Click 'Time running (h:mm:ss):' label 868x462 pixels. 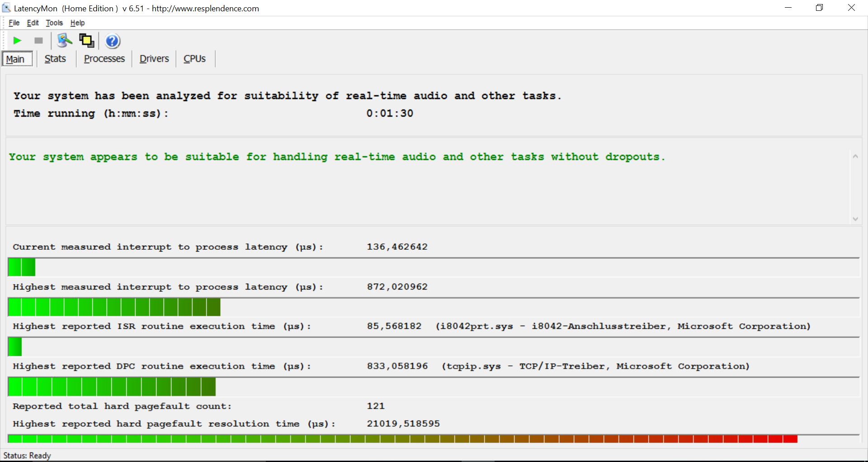[91, 113]
